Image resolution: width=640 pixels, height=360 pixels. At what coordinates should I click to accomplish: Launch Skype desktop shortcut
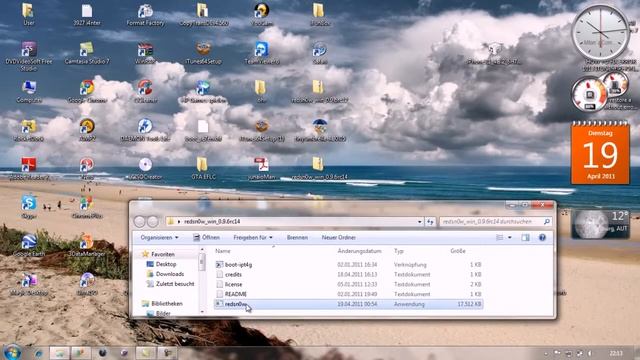point(29,207)
